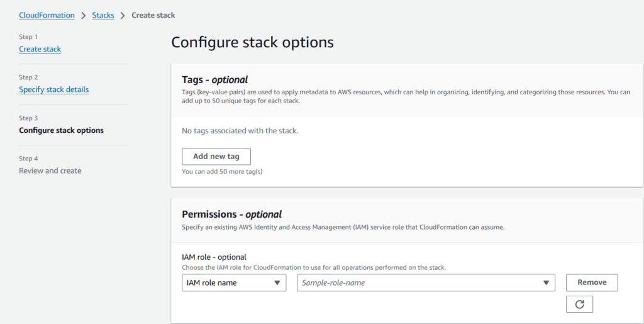Image resolution: width=644 pixels, height=324 pixels.
Task: Select Create stack in the breadcrumb trail
Action: [153, 15]
